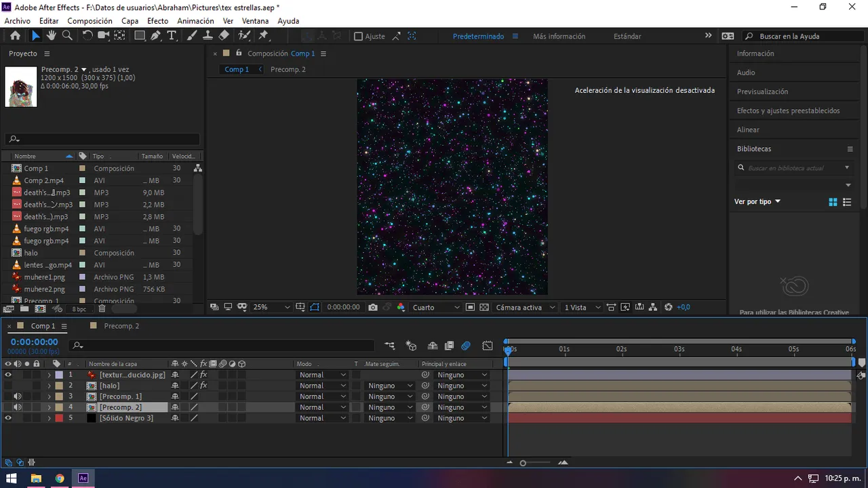Expand the textur...ducido.jpg layer properties
The height and width of the screenshot is (488, 868).
point(49,375)
